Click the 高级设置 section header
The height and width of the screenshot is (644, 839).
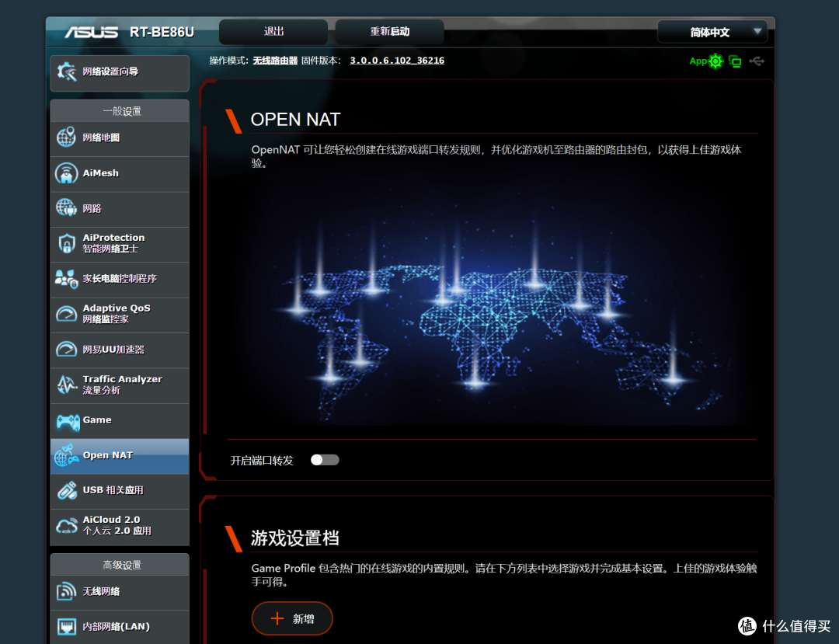pyautogui.click(x=121, y=565)
